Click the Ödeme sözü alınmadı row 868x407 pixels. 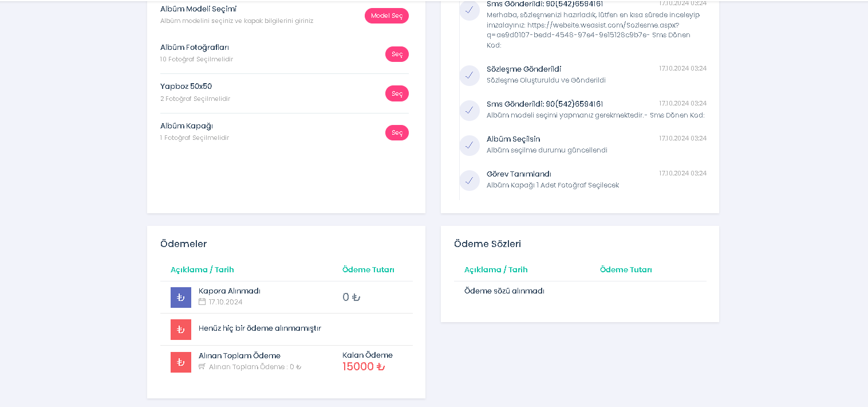pos(580,291)
